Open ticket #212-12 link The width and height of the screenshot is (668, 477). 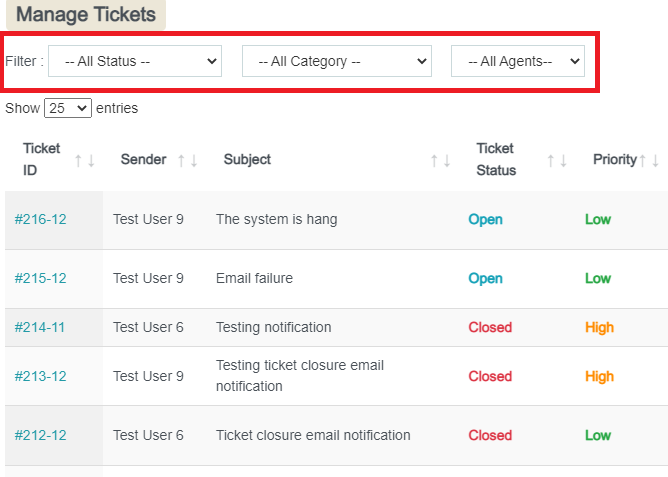(40, 435)
